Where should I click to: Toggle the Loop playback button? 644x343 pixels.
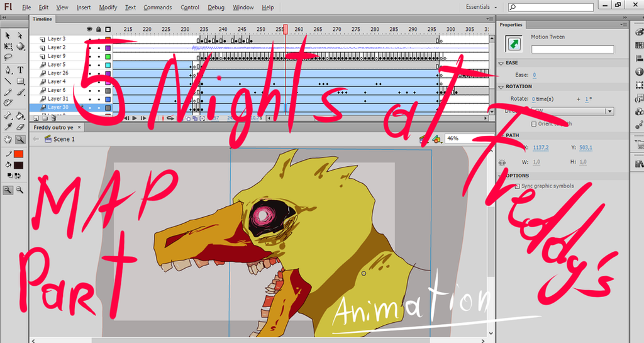tap(170, 118)
